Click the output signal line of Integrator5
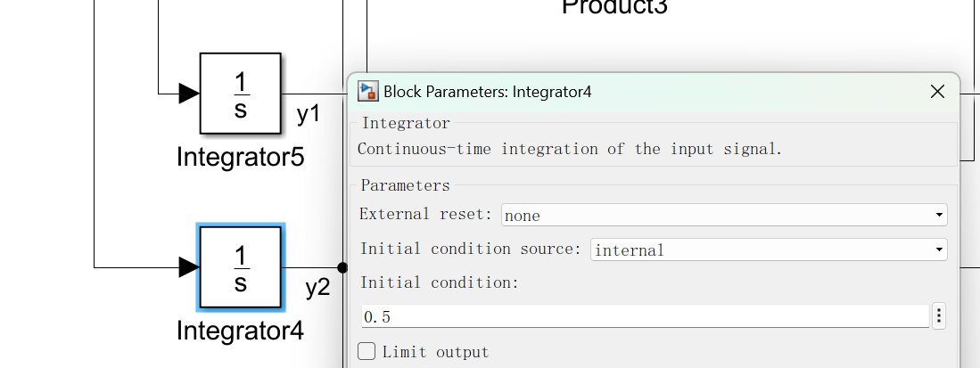 pos(312,93)
